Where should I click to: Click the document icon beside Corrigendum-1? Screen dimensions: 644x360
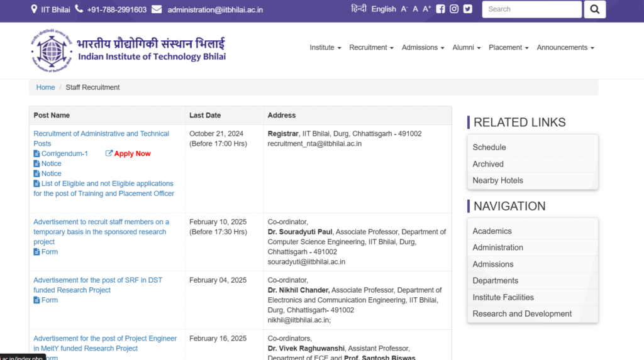click(x=36, y=153)
